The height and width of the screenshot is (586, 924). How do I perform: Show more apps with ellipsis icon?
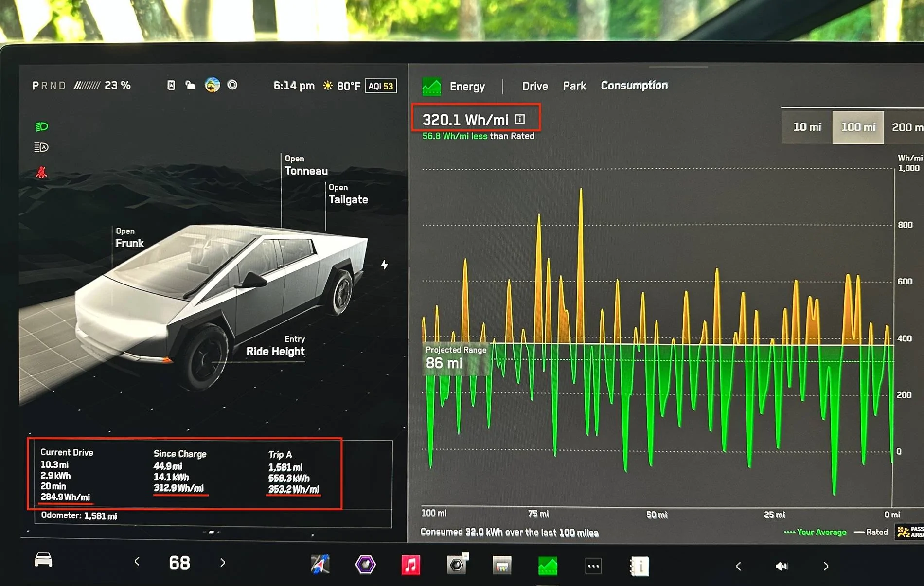[593, 566]
